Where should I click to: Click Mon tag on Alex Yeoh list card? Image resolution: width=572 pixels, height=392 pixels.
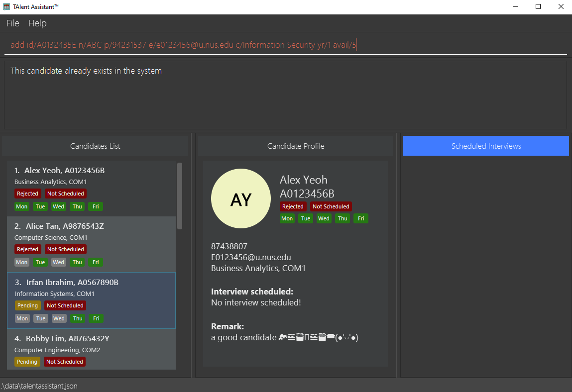(x=21, y=206)
